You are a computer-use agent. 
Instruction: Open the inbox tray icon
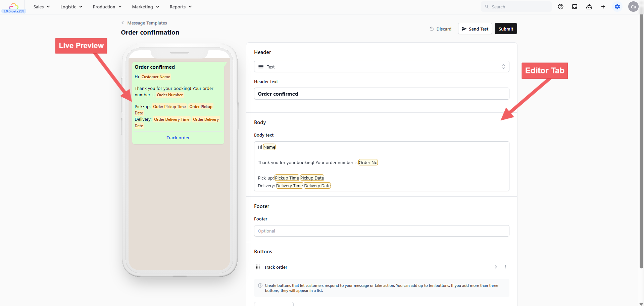(x=575, y=7)
